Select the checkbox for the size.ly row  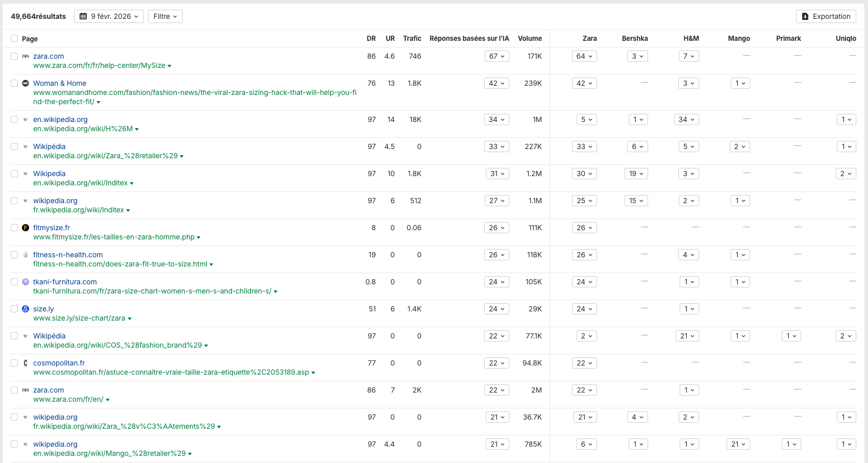(x=14, y=309)
